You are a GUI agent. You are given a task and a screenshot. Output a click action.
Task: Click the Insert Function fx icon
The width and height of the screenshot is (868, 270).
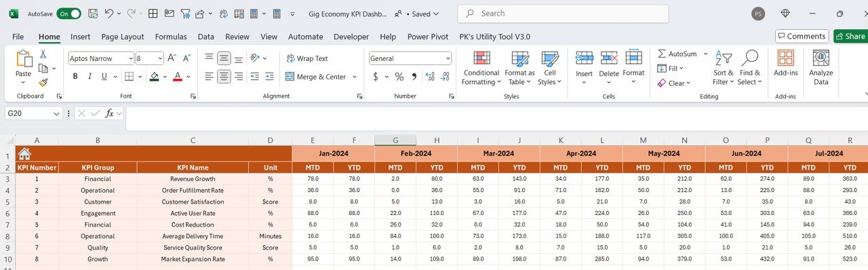109,113
